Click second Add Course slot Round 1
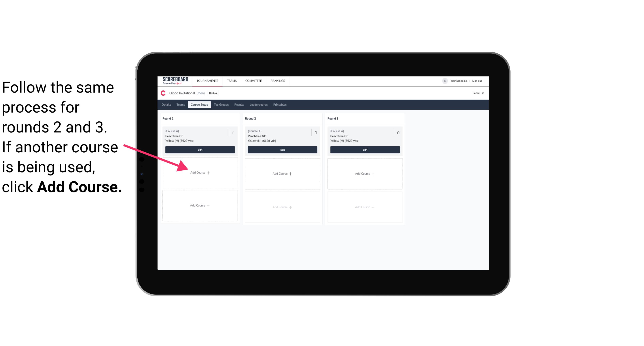This screenshot has height=346, width=644. [200, 205]
